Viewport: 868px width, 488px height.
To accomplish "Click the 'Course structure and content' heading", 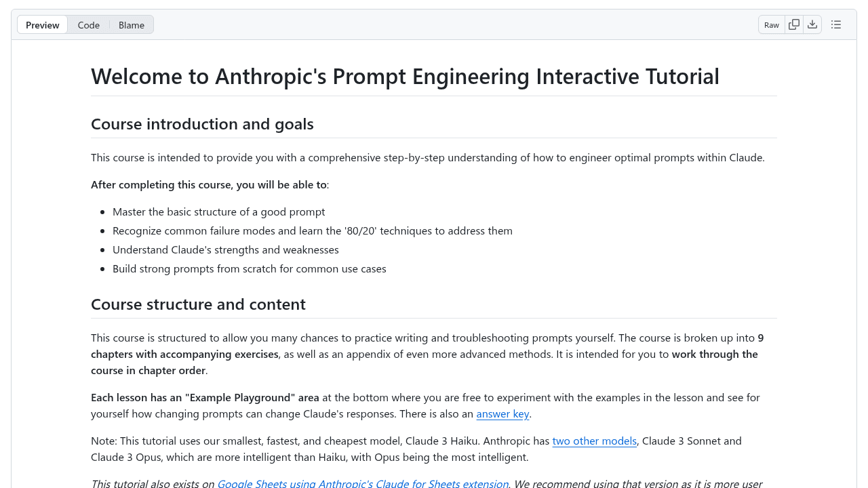I will pyautogui.click(x=198, y=304).
